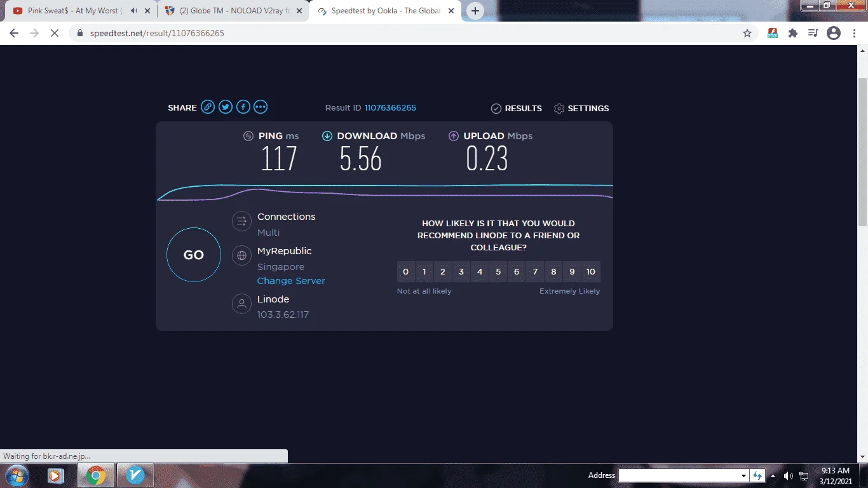Open the Windows Start menu

click(17, 475)
